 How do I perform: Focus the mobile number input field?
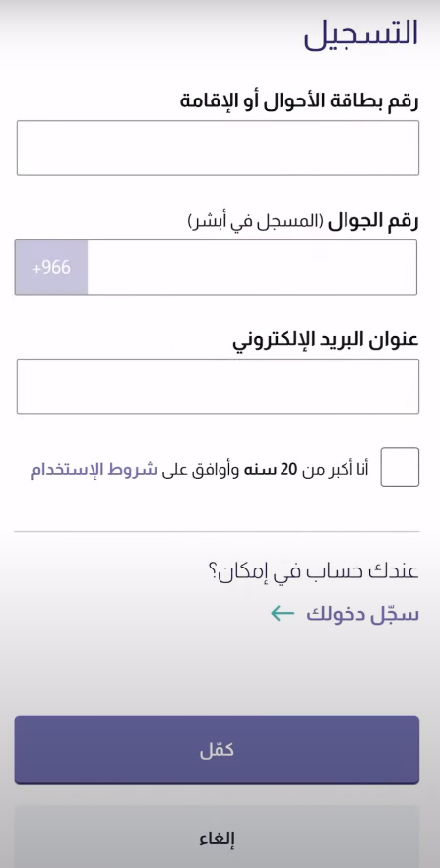[x=252, y=267]
